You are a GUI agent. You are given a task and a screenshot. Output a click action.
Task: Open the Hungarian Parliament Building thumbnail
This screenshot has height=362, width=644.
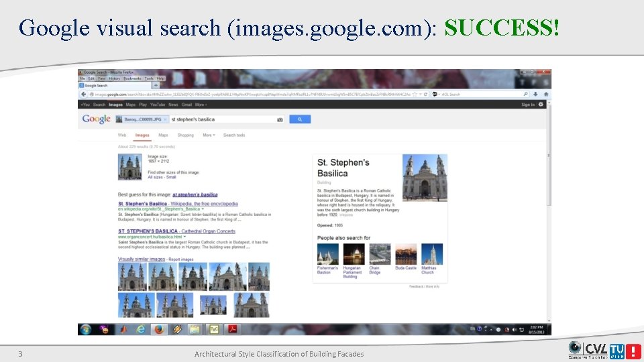click(354, 254)
